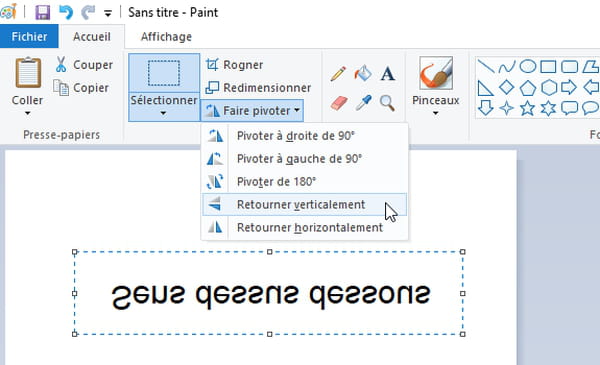Select the rounded rectangle shape

pyautogui.click(x=569, y=67)
